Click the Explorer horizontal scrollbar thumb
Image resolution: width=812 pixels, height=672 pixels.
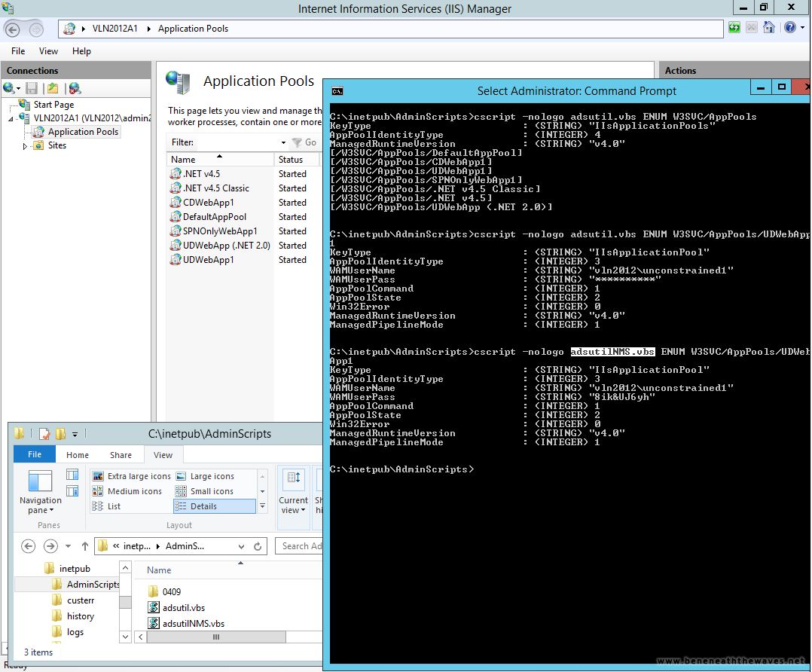(x=216, y=637)
